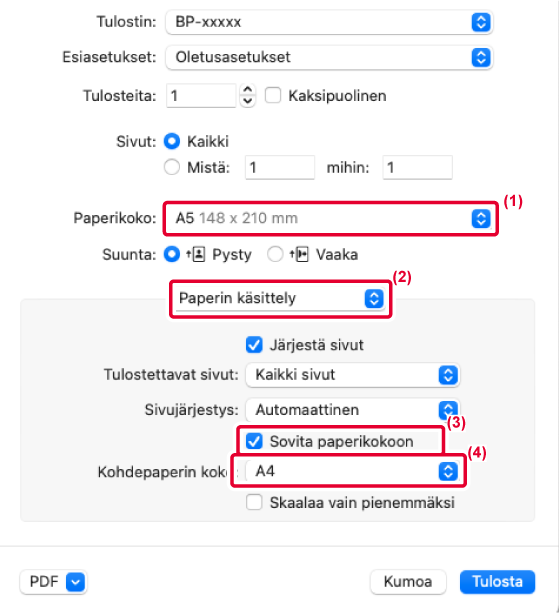Toggle the Sovita paperikokoon checkbox
Image resolution: width=559 pixels, height=613 pixels.
tap(254, 441)
